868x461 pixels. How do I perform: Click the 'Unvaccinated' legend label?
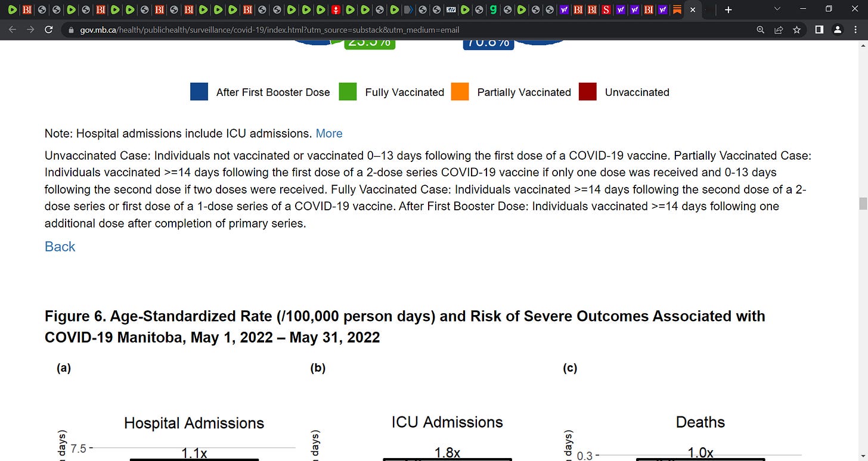pos(637,92)
